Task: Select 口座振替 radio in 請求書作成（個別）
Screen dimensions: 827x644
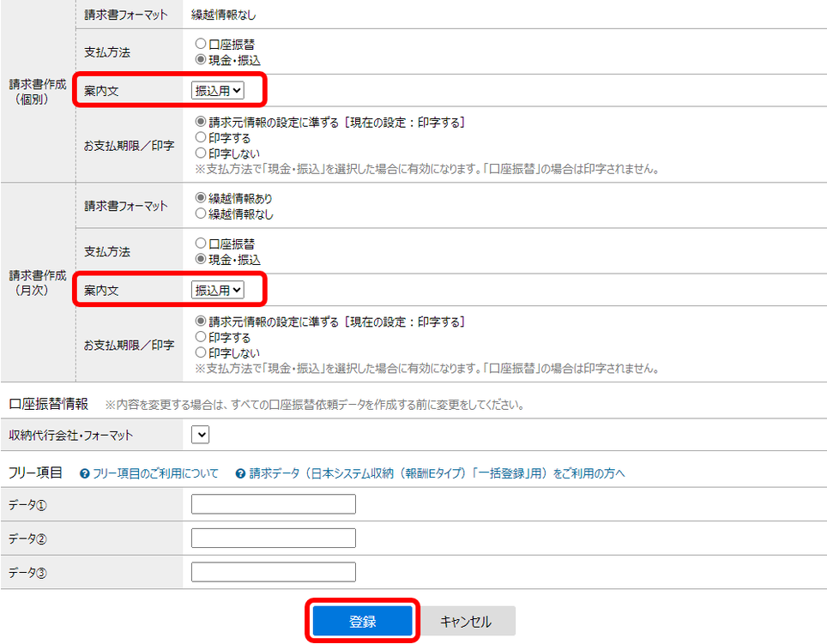Action: (201, 44)
